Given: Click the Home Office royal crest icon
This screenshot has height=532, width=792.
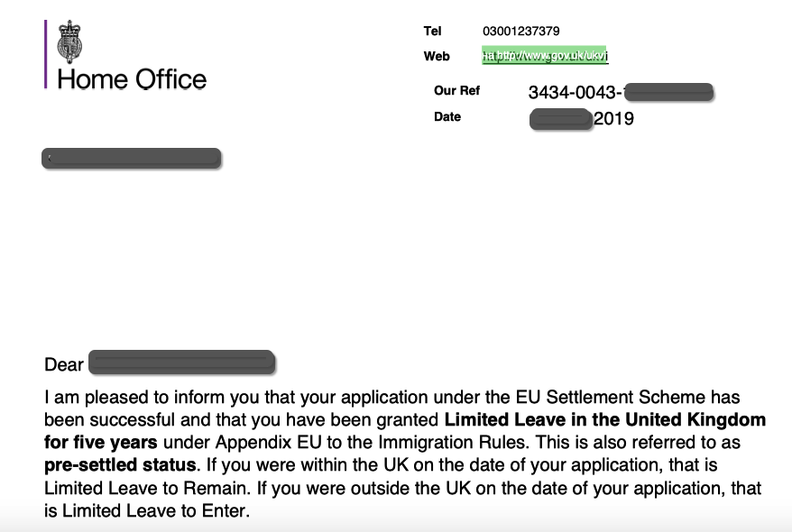Looking at the screenshot, I should [69, 41].
